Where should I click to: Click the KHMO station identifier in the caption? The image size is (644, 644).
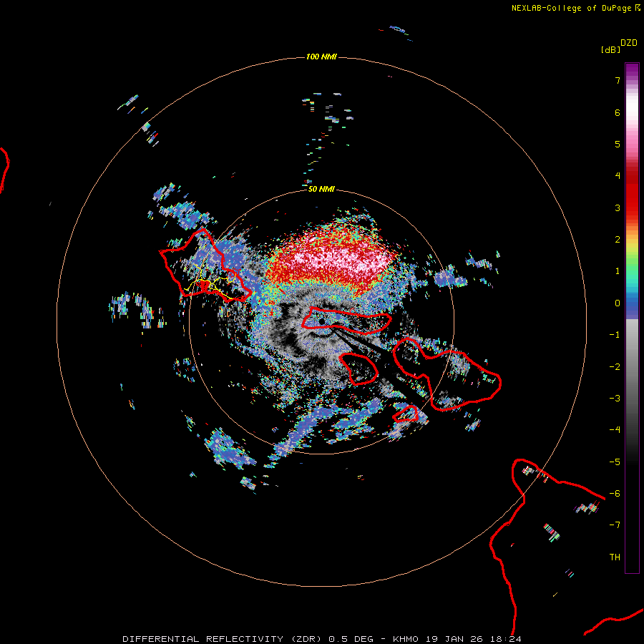pos(406,639)
